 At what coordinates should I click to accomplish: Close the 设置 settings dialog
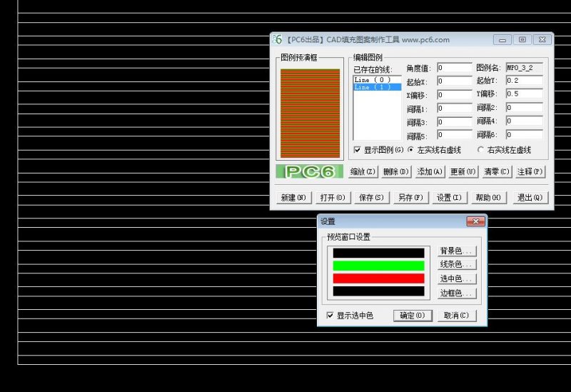475,221
